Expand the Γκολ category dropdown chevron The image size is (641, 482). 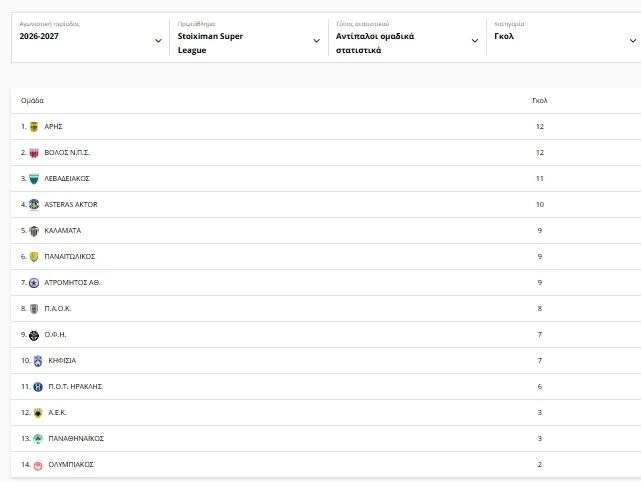pyautogui.click(x=632, y=40)
